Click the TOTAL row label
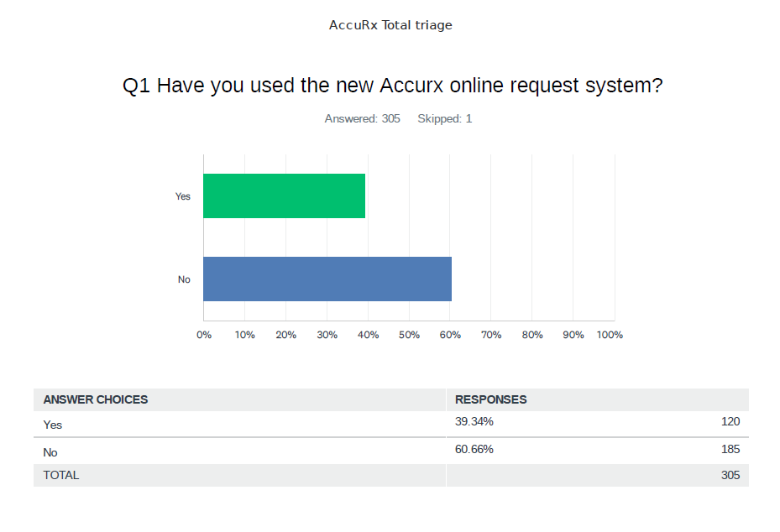The height and width of the screenshot is (532, 780). (61, 475)
